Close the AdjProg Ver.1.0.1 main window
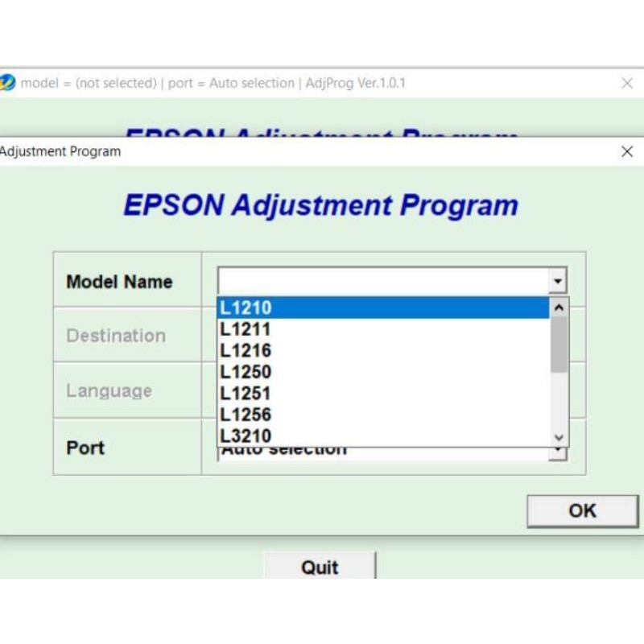Viewport: 644px width, 644px height. click(627, 84)
